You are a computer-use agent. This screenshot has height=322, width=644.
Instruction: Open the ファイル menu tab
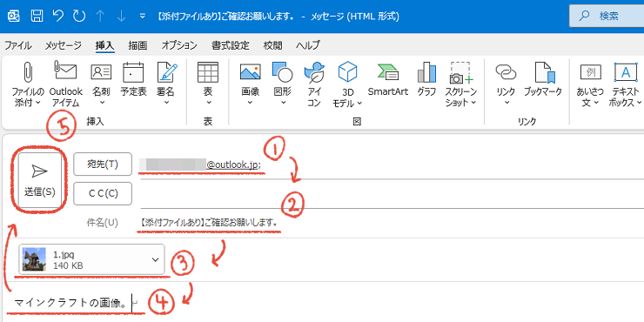[17, 45]
